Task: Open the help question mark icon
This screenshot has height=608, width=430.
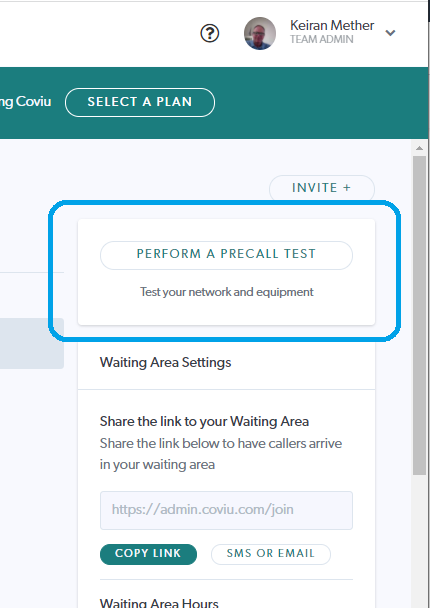Action: click(209, 33)
